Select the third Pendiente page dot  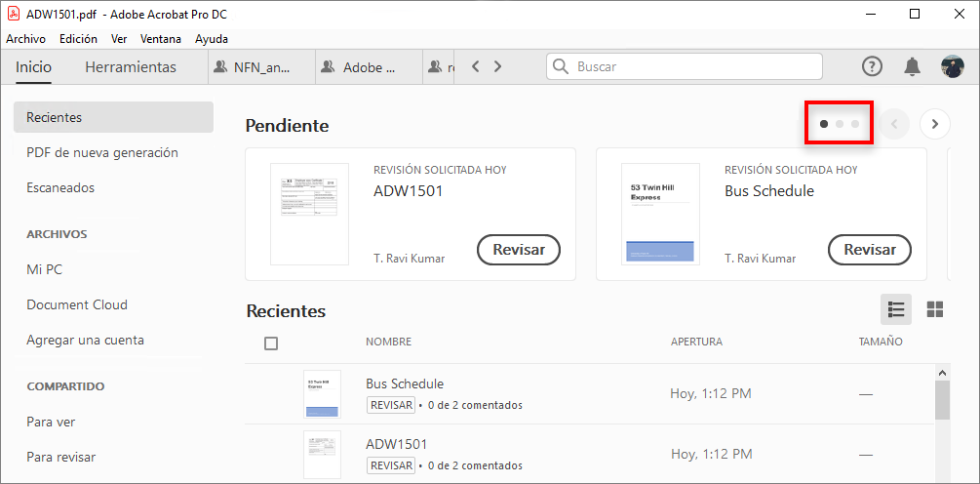point(854,124)
